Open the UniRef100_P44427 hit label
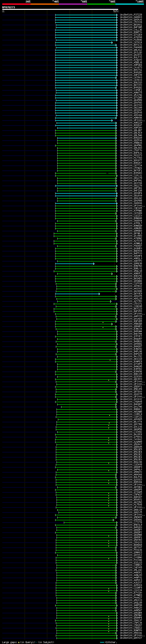Viewport: 146px width, 644px height. coord(131,598)
